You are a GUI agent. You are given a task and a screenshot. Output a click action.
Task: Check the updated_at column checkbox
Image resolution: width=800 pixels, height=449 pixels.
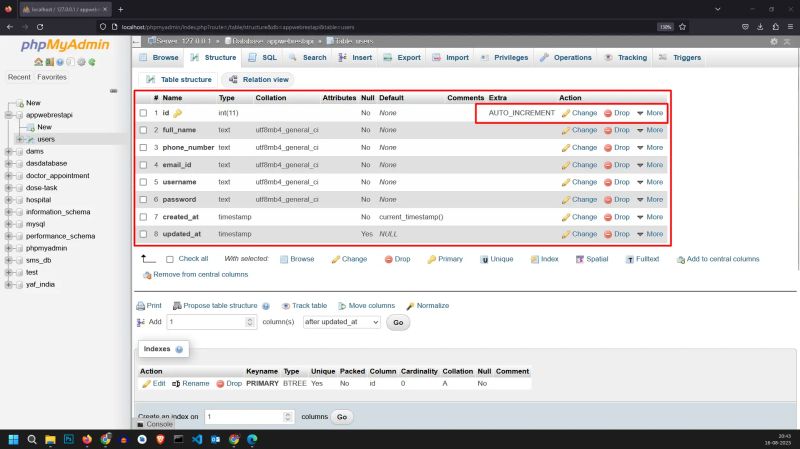click(x=143, y=234)
